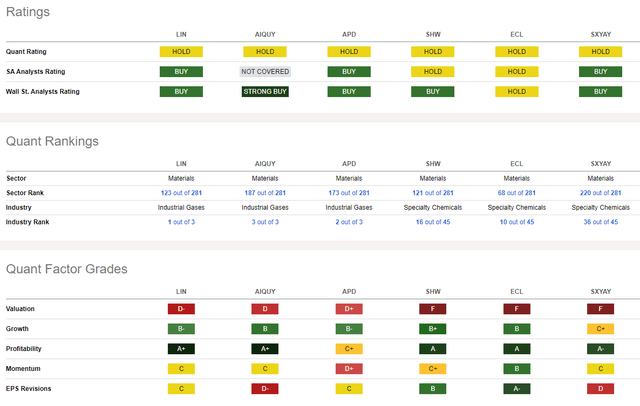Select SHW Momentum grade C+

tap(433, 369)
